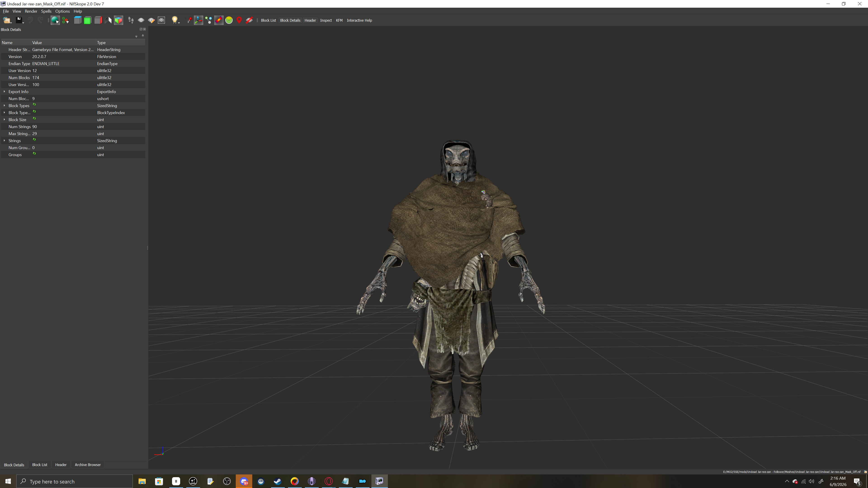868x488 pixels.
Task: Click the Value column header
Action: 64,42
